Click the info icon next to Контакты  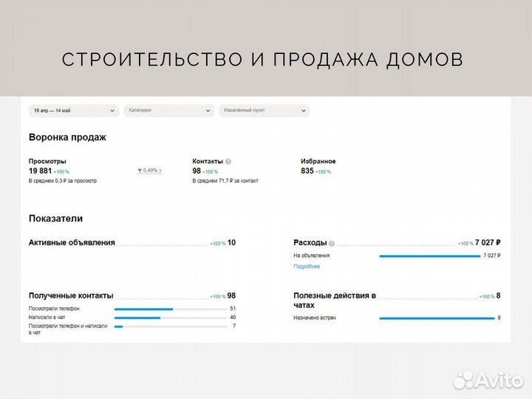point(228,162)
